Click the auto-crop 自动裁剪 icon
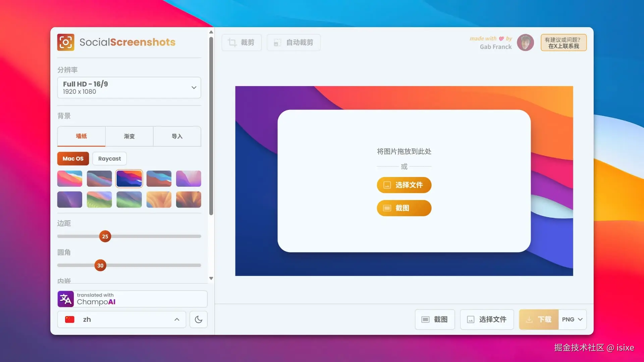This screenshot has height=362, width=644. click(x=277, y=43)
